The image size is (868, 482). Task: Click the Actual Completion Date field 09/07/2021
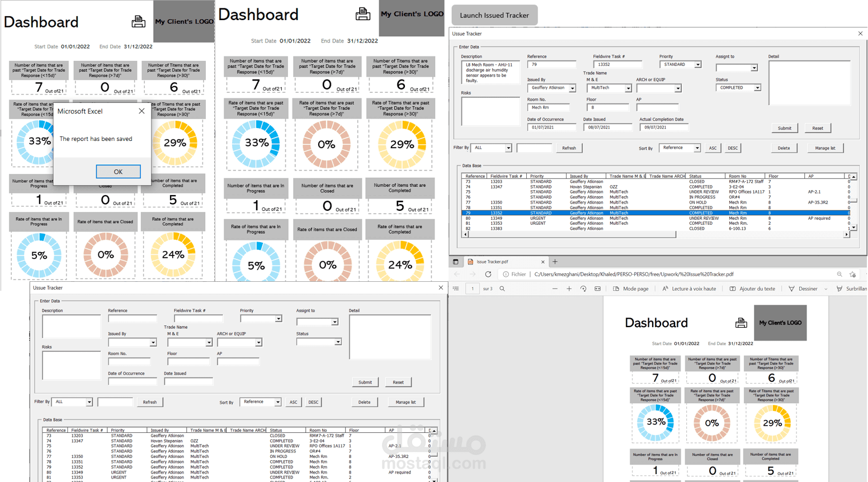pos(664,127)
